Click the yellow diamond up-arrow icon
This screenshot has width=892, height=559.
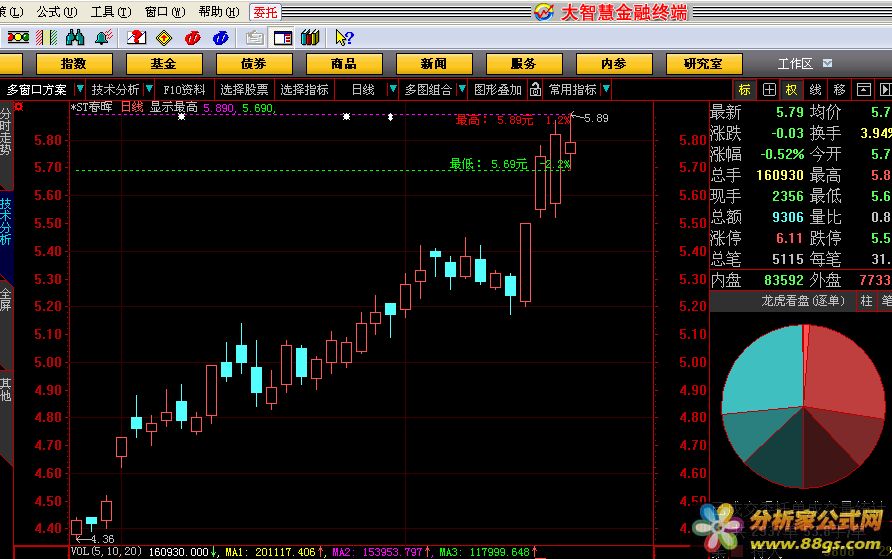tap(164, 38)
